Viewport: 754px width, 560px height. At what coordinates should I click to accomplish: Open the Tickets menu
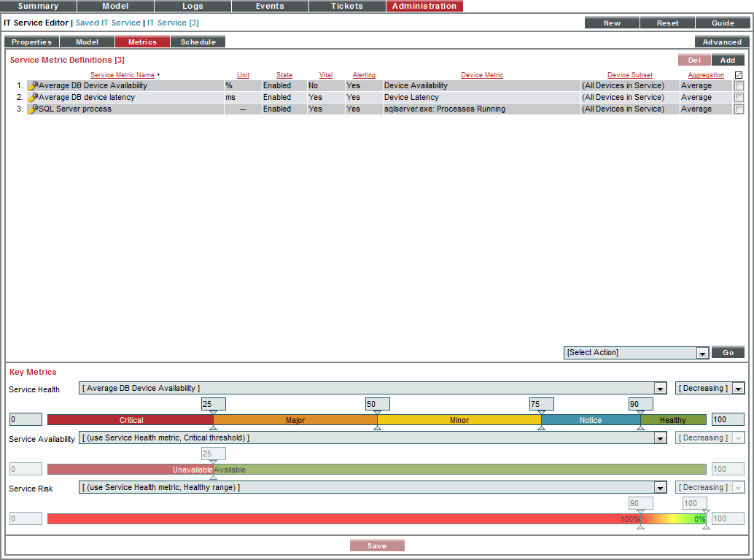pos(346,6)
